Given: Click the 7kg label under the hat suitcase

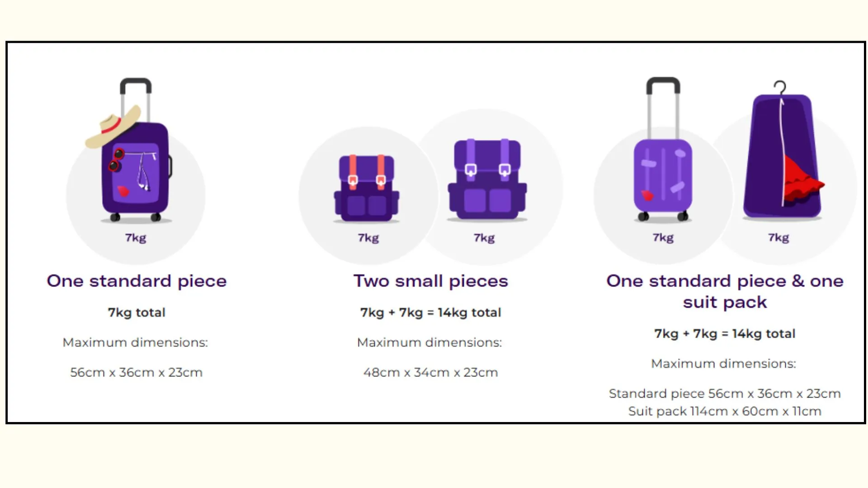Looking at the screenshot, I should (x=136, y=238).
